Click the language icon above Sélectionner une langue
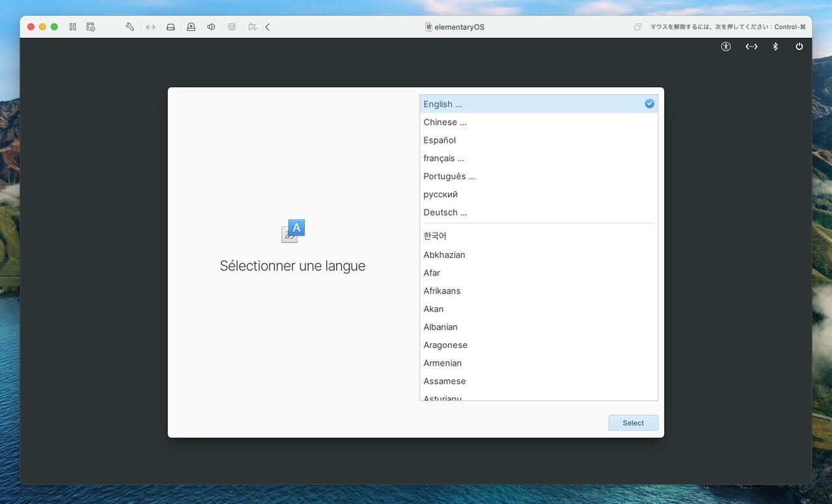This screenshot has height=504, width=832. 293,231
